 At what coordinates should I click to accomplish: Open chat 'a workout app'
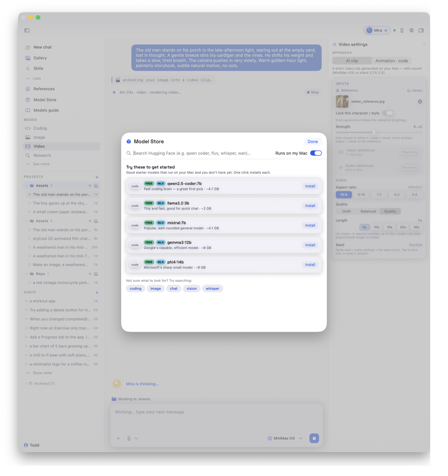(61, 301)
